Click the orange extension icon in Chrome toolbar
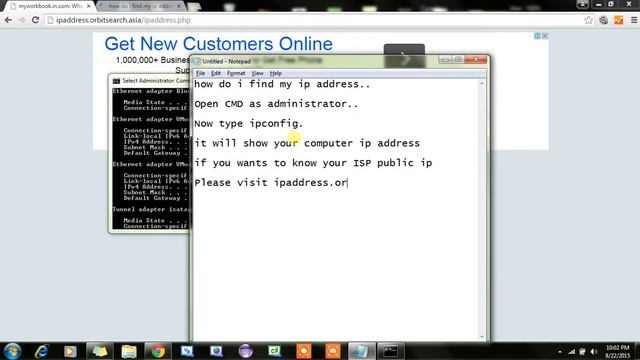Image resolution: width=640 pixels, height=360 pixels. [x=619, y=20]
